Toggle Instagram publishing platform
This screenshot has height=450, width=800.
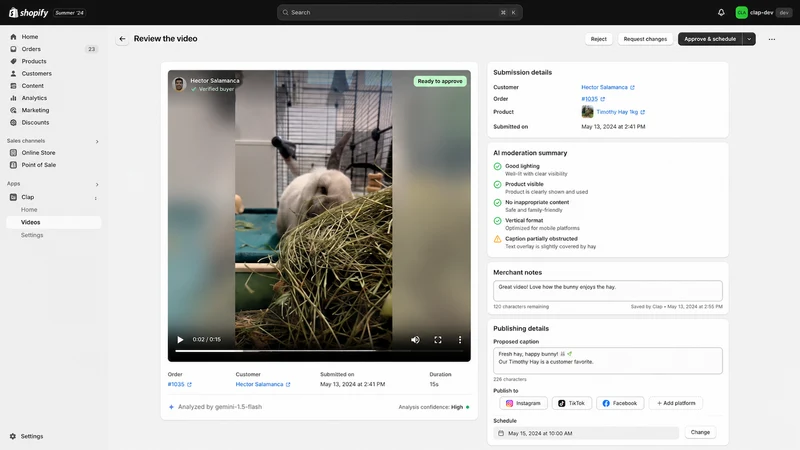click(523, 403)
